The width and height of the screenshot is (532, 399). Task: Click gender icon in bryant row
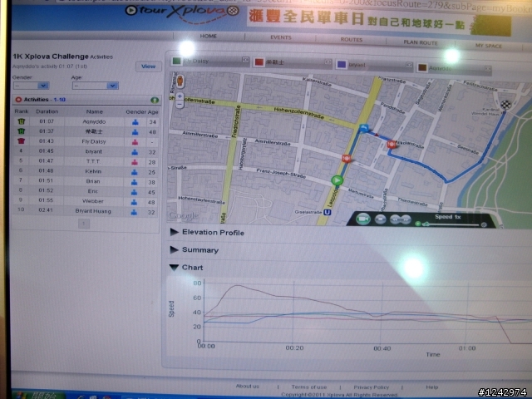(135, 152)
